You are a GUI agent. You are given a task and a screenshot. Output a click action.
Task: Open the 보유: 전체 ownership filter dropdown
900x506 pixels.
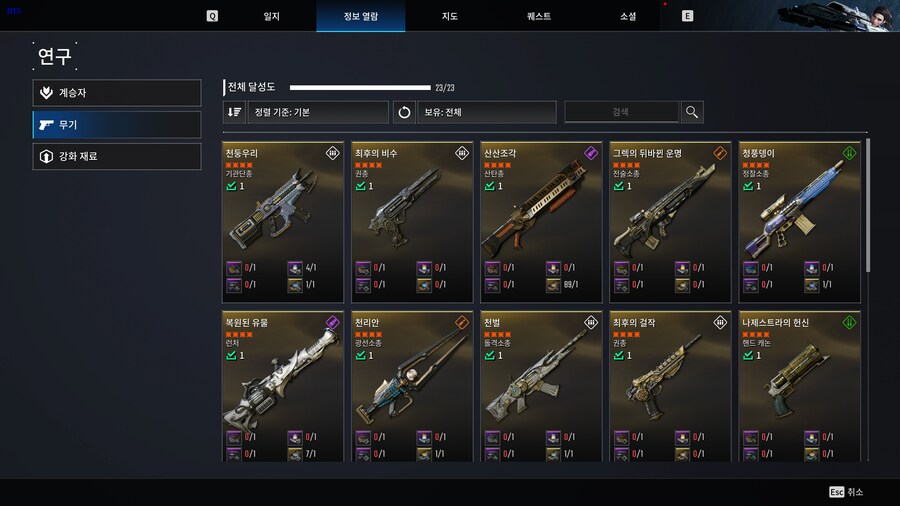point(487,112)
